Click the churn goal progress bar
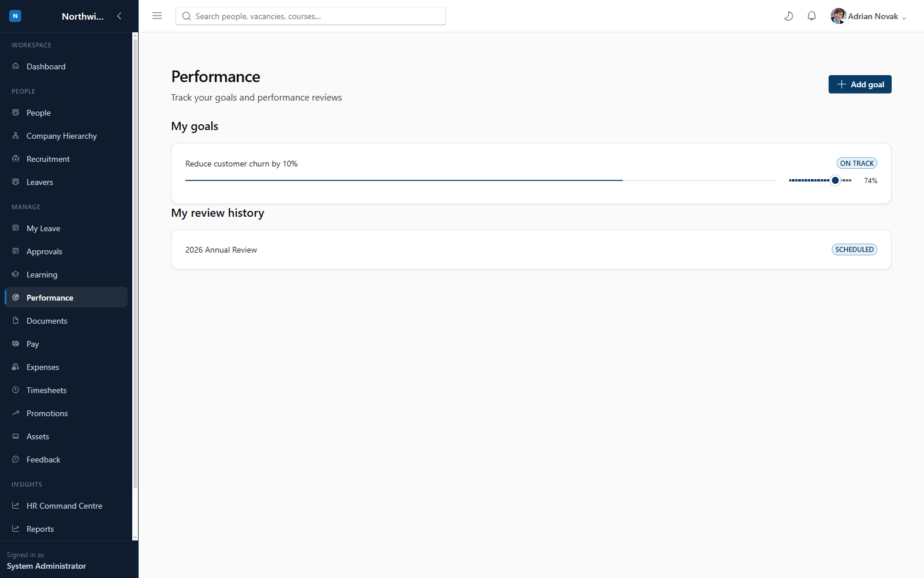924x578 pixels. pyautogui.click(x=480, y=180)
